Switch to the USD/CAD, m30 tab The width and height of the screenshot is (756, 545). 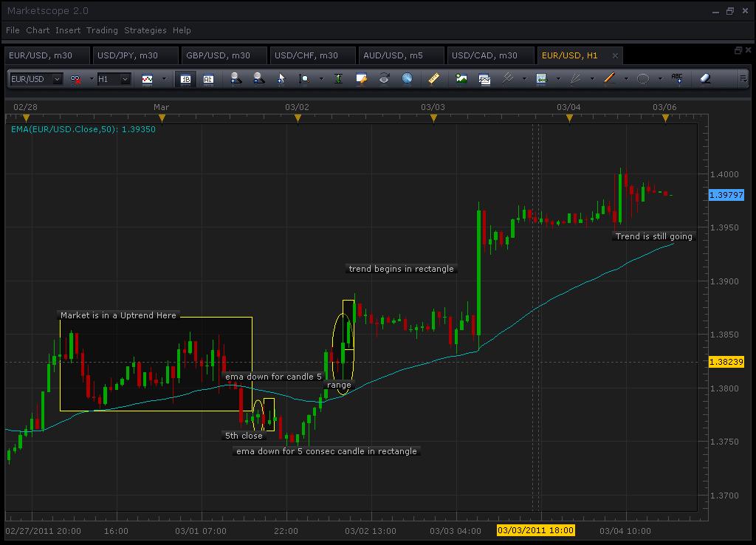point(491,55)
